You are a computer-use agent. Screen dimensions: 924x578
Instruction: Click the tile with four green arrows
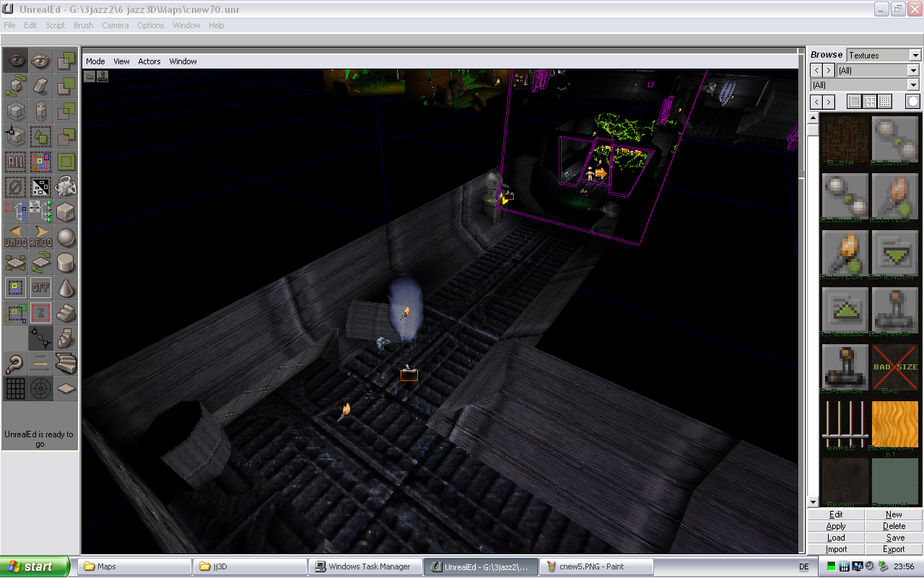tap(16, 263)
